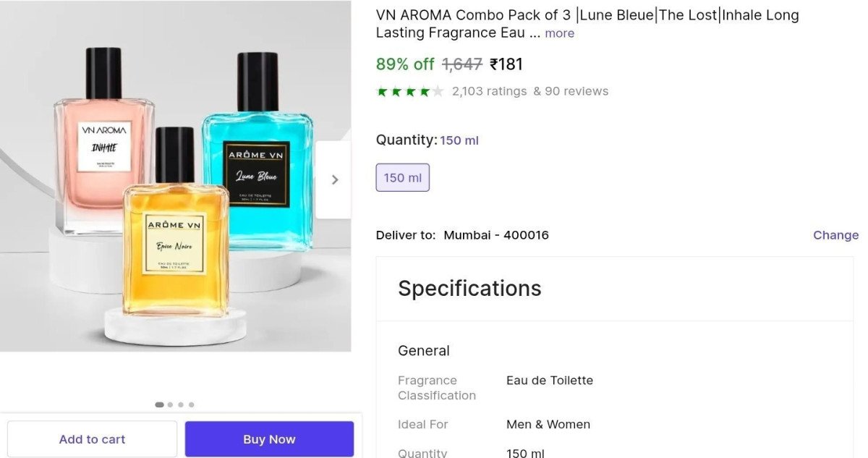
Task: Click the fifth gray star icon
Action: click(x=437, y=90)
